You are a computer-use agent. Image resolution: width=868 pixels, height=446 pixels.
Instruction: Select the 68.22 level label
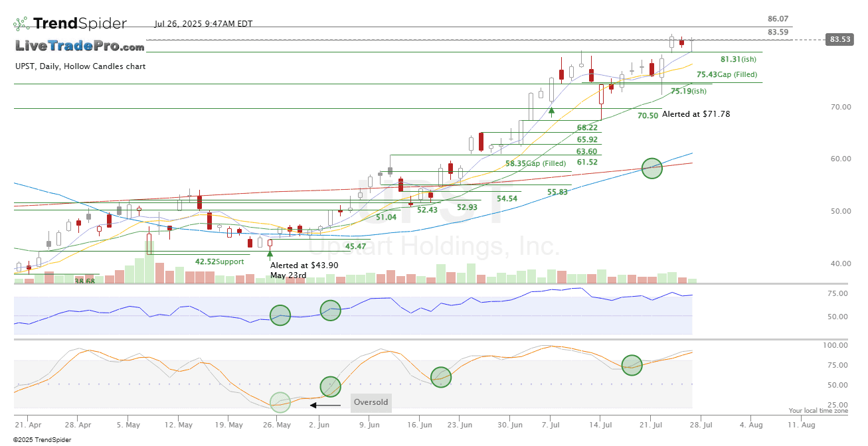click(587, 127)
